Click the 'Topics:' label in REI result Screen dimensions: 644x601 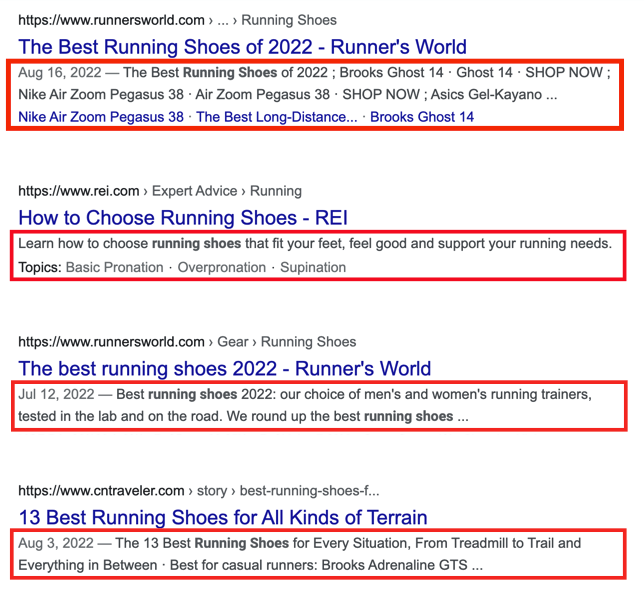click(40, 267)
